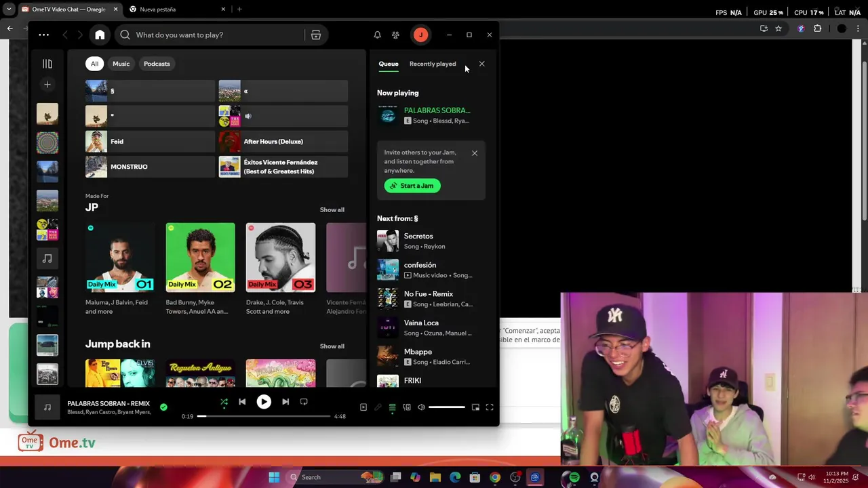Click the Browse icon in the search bar

coord(315,35)
